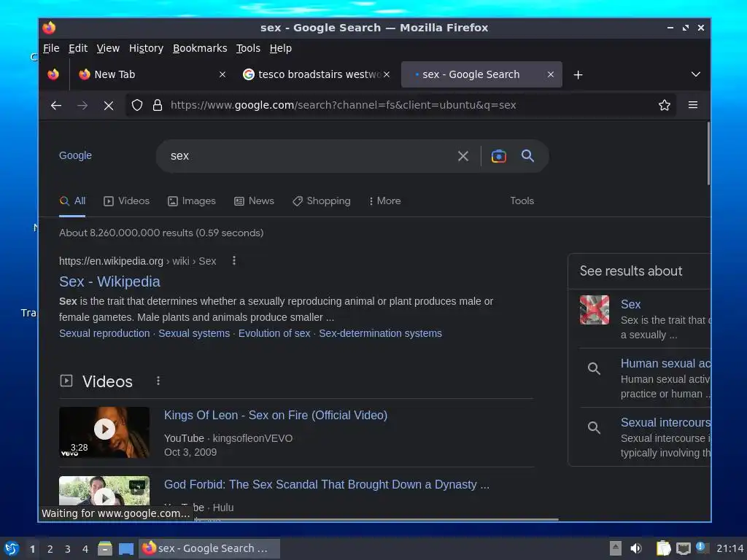Open Kings Of Leon Sex on Fire link
747x560 pixels.
pyautogui.click(x=276, y=415)
